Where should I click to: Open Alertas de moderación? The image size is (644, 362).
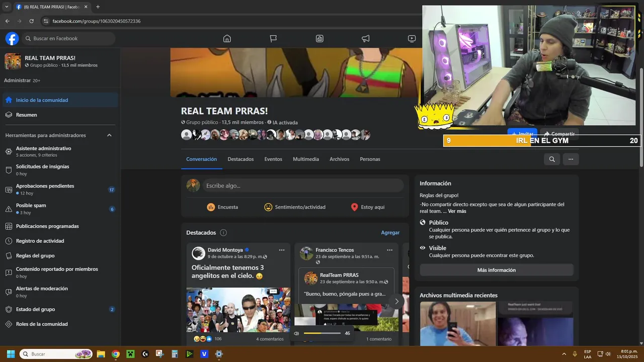[x=59, y=292]
